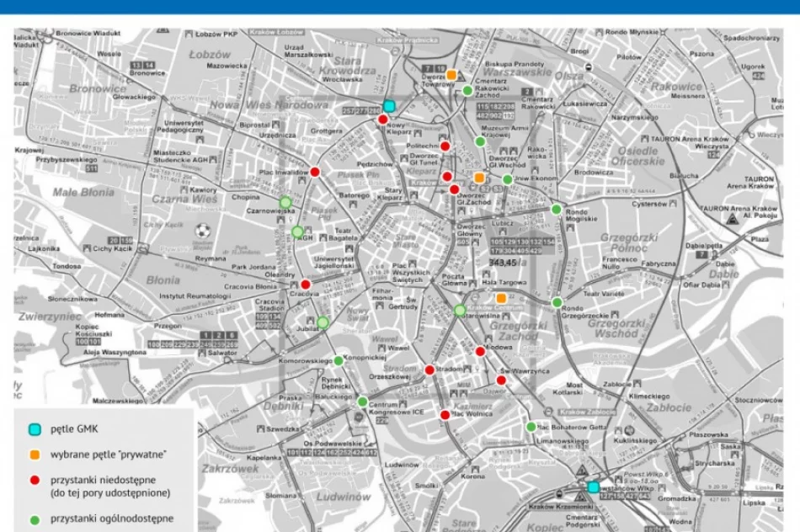The height and width of the screenshot is (532, 800).
Task: Click the cyan 'pętle GMK' legend swatch
Action: coord(35,429)
